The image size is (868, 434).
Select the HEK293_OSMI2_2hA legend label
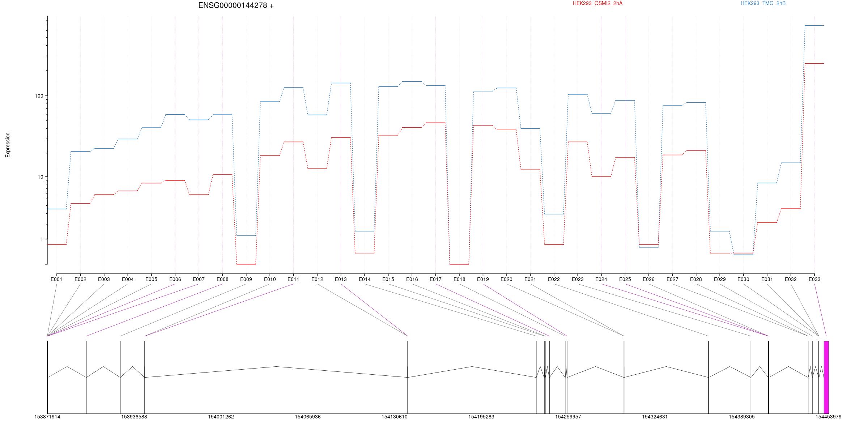pos(597,3)
